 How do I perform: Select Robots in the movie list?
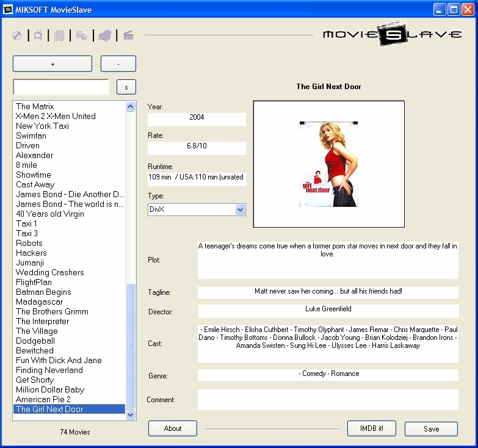point(70,243)
